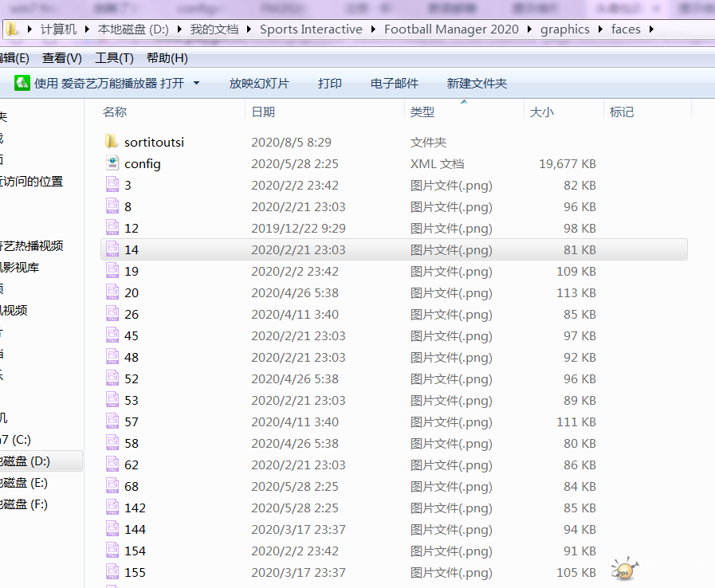Sort by 大小 column header
The height and width of the screenshot is (588, 715).
(542, 112)
